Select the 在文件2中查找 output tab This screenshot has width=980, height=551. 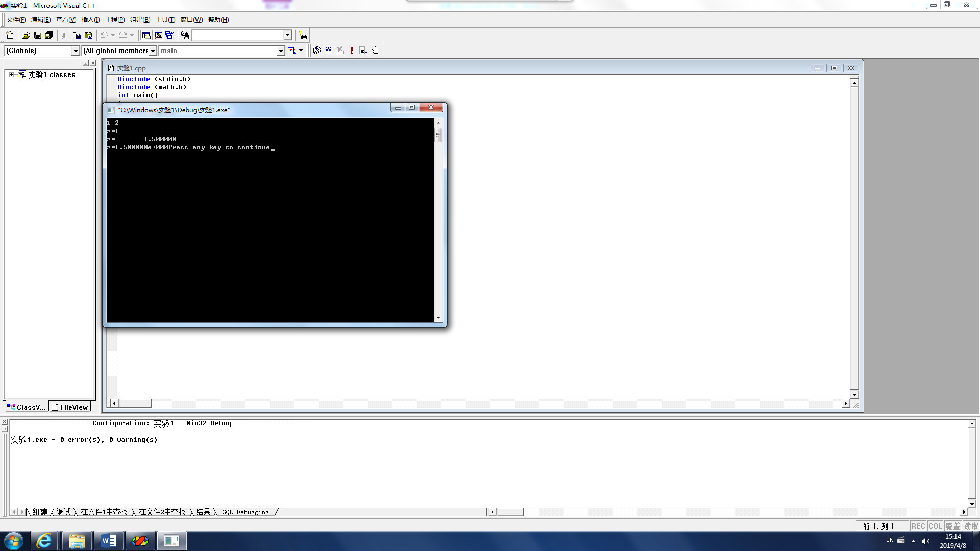click(x=162, y=512)
